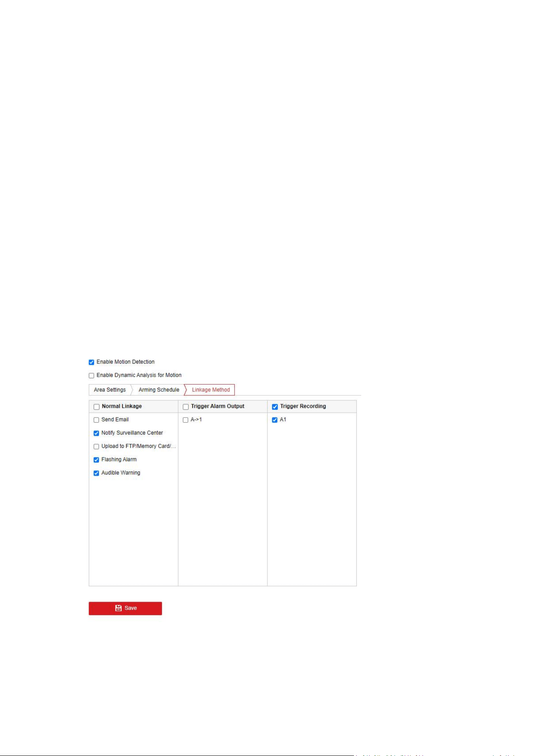Turn off Audible Warning checkbox
The image size is (535, 756).
(x=96, y=473)
